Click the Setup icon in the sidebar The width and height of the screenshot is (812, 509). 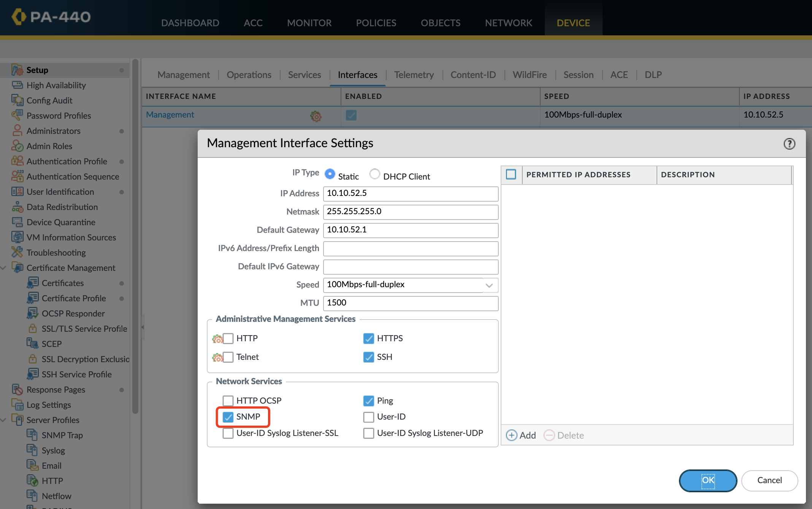click(17, 69)
